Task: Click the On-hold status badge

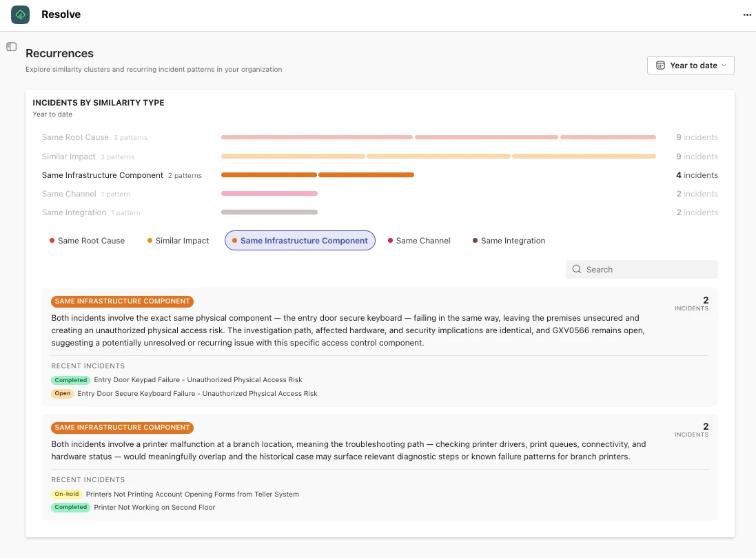Action: click(x=67, y=495)
